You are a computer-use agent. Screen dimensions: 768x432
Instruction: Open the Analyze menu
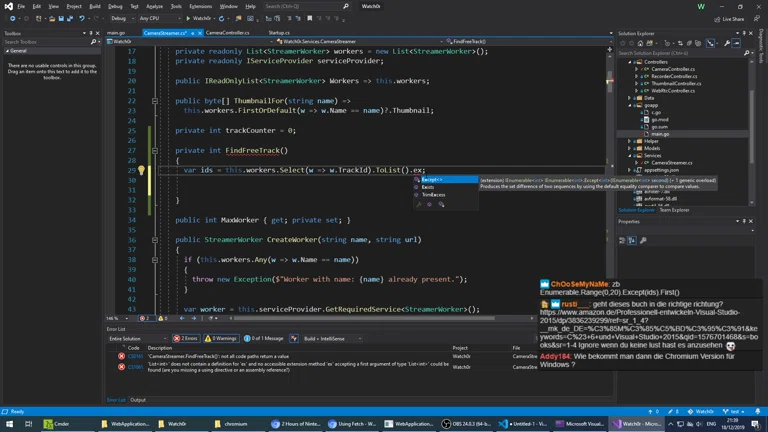point(154,6)
